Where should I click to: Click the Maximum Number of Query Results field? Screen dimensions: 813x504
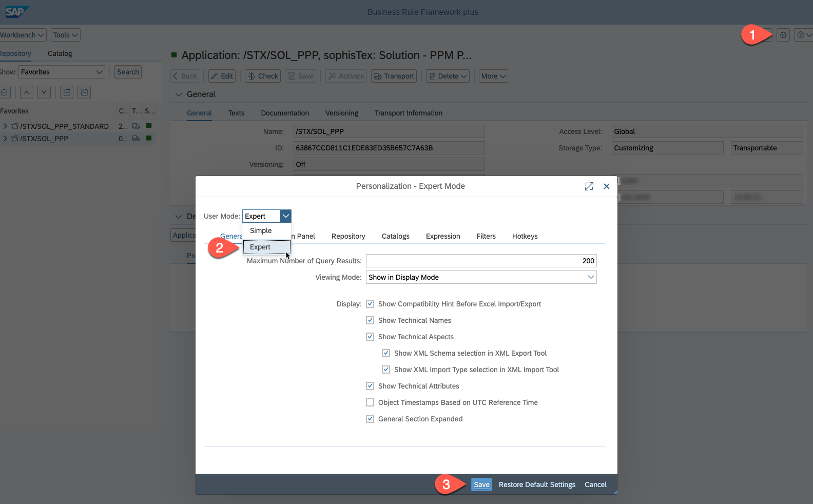pyautogui.click(x=481, y=261)
